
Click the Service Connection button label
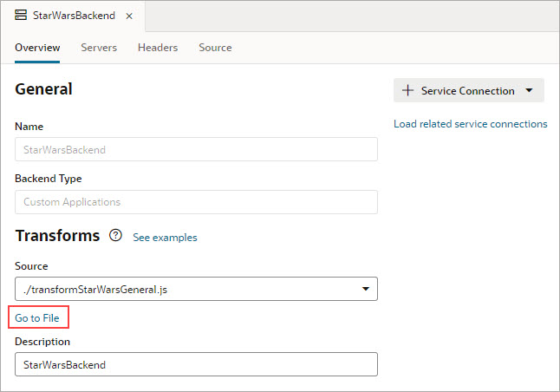[467, 91]
